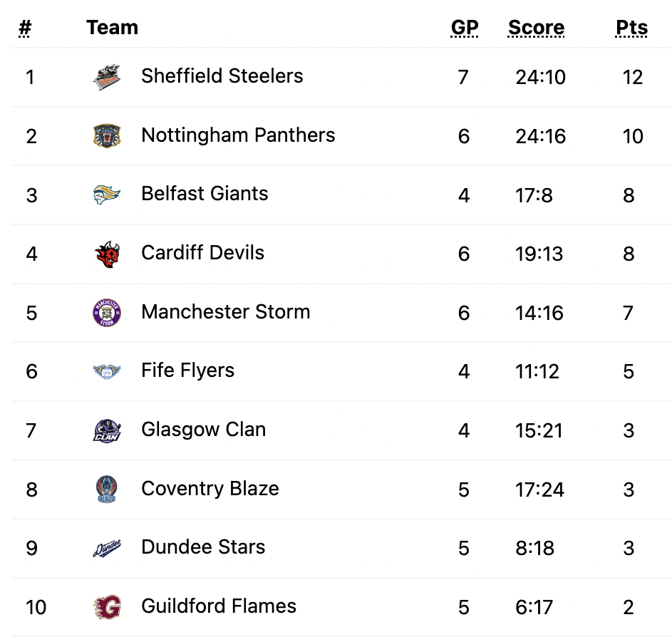672x642 pixels.
Task: Sort by the GP column header
Action: [x=465, y=28]
